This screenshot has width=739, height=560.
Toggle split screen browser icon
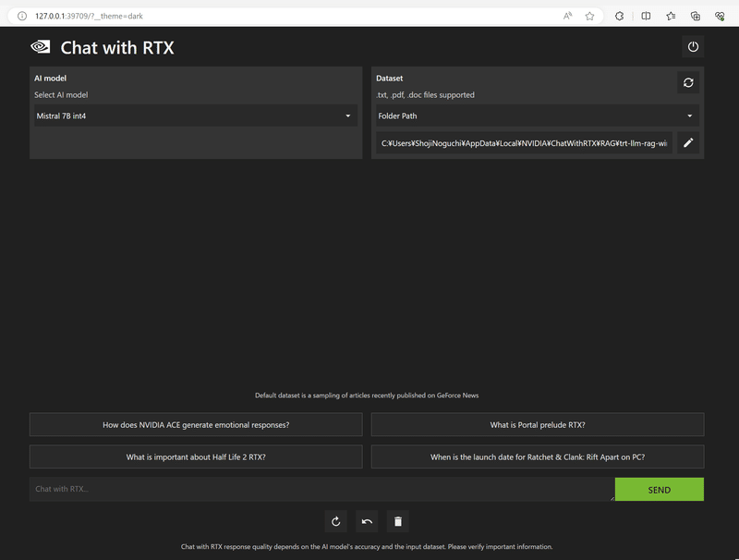pos(646,16)
